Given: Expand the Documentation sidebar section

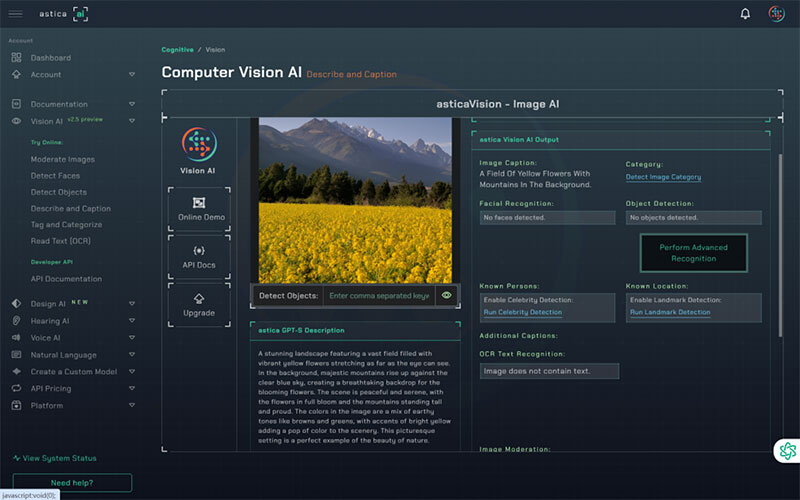Looking at the screenshot, I should pyautogui.click(x=131, y=104).
